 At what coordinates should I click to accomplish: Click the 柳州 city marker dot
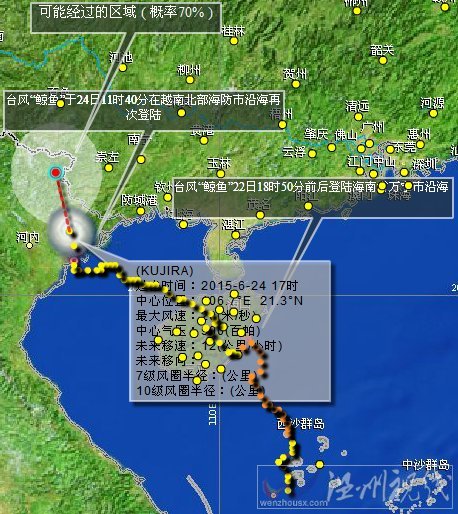pos(190,80)
